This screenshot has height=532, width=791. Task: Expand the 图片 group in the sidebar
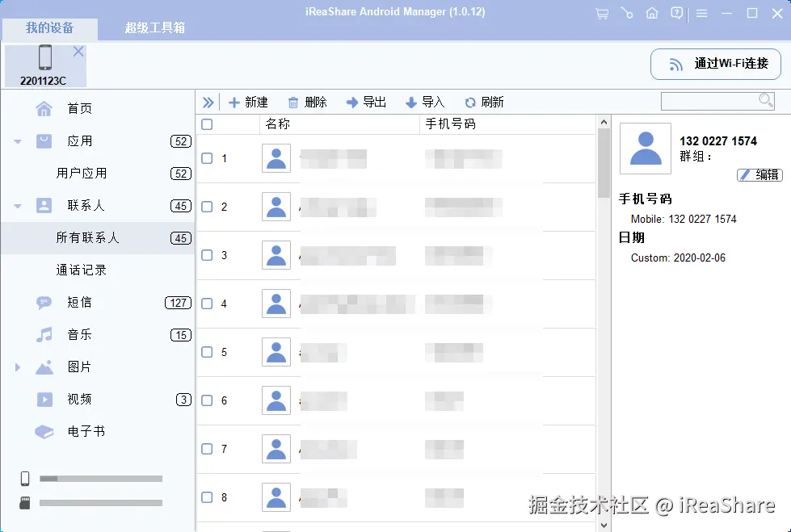click(x=17, y=367)
